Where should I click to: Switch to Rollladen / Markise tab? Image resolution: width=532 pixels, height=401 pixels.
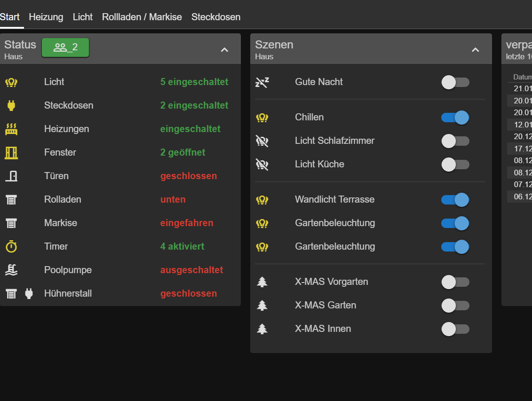pos(142,17)
